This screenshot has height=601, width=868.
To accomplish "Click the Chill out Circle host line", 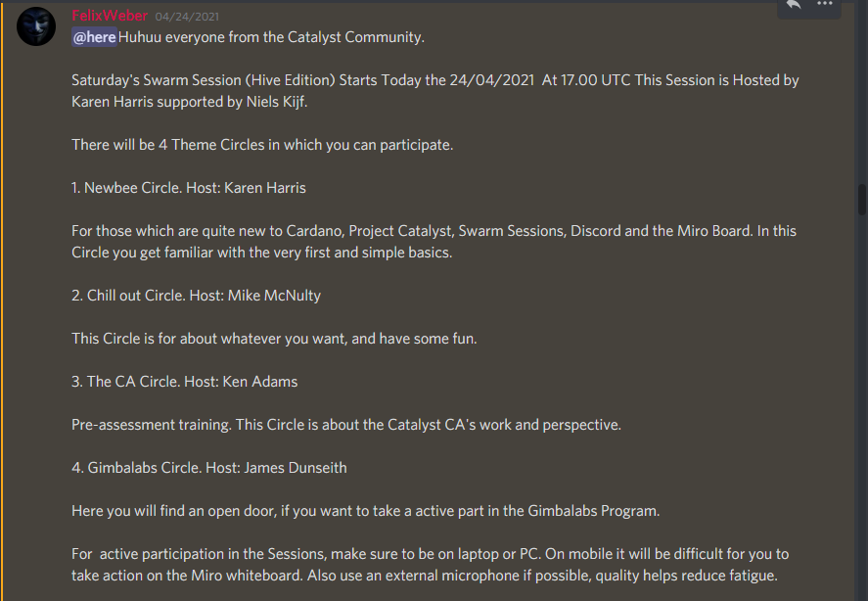I will 196,295.
